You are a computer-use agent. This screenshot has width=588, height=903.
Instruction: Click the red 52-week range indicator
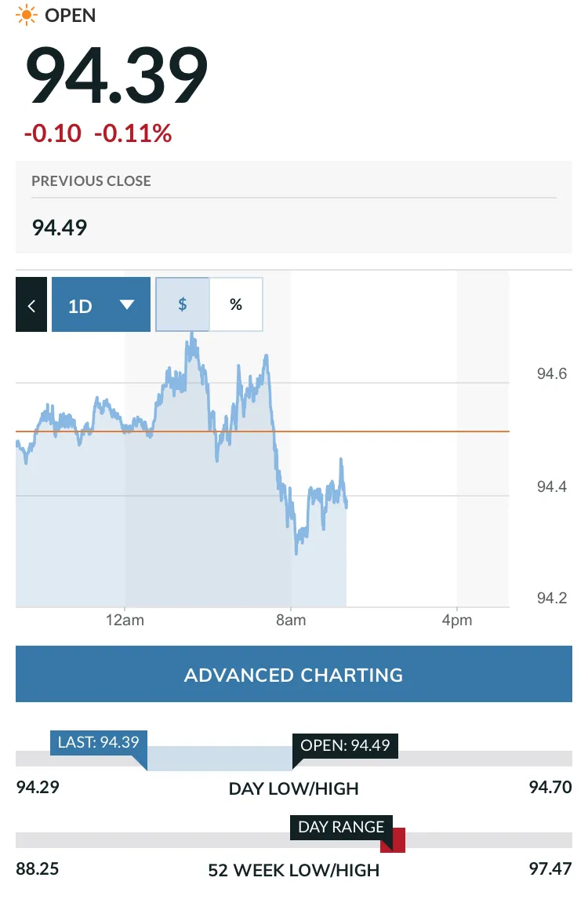pos(393,840)
